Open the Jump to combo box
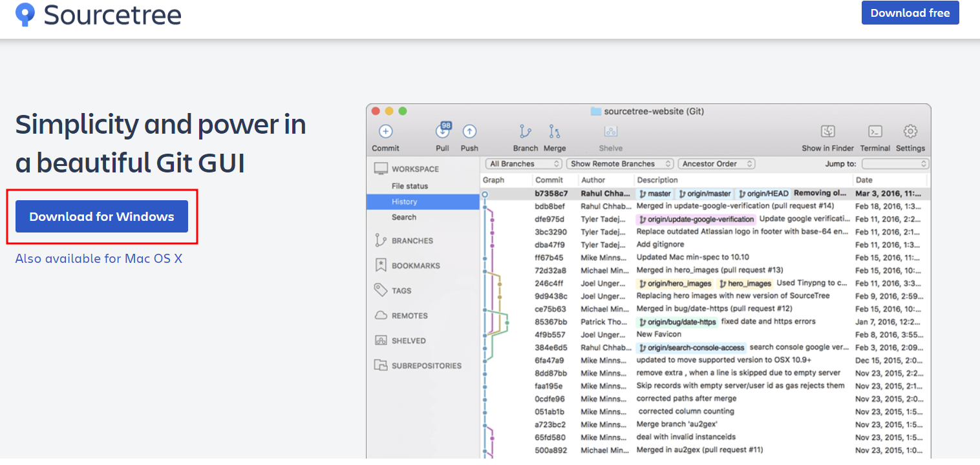980x465 pixels. tap(895, 164)
